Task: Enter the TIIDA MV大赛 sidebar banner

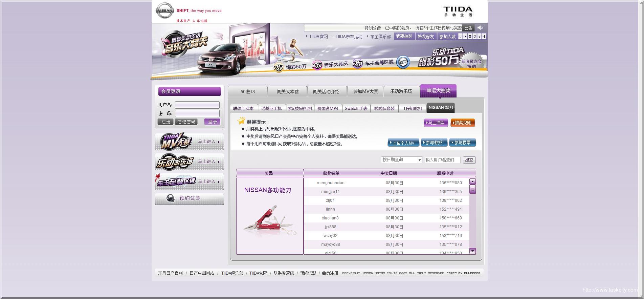Action: (x=190, y=142)
